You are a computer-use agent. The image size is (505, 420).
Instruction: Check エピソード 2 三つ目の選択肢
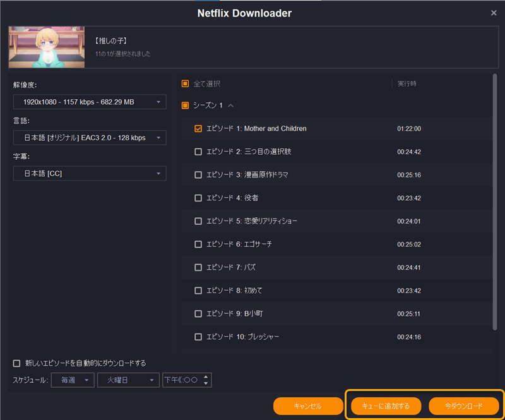(x=198, y=152)
